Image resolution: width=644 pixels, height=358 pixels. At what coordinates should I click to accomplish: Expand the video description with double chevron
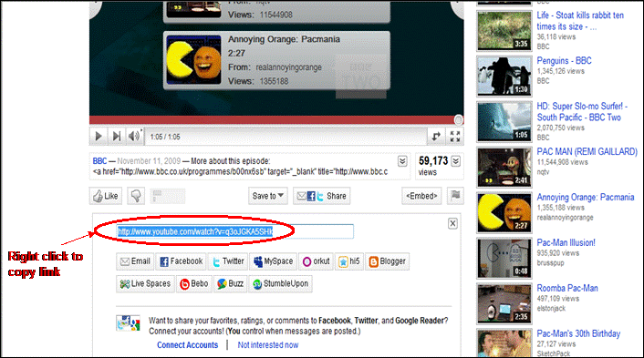click(402, 161)
